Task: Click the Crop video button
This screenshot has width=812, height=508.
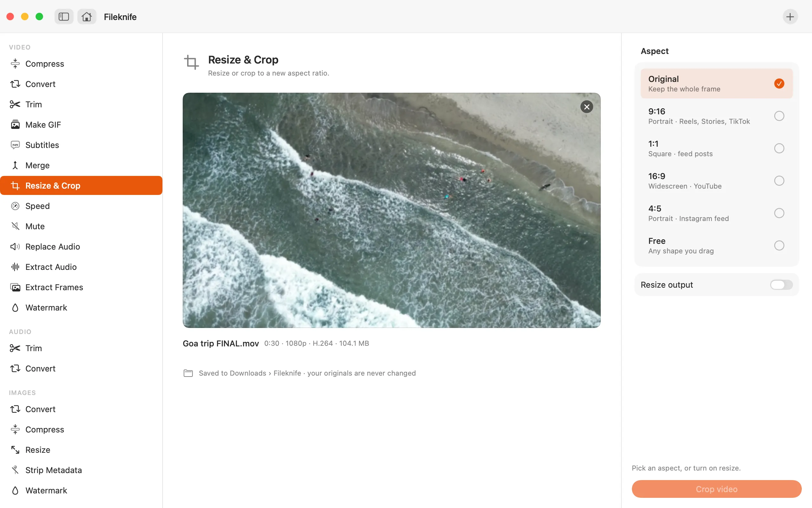Action: (x=717, y=489)
